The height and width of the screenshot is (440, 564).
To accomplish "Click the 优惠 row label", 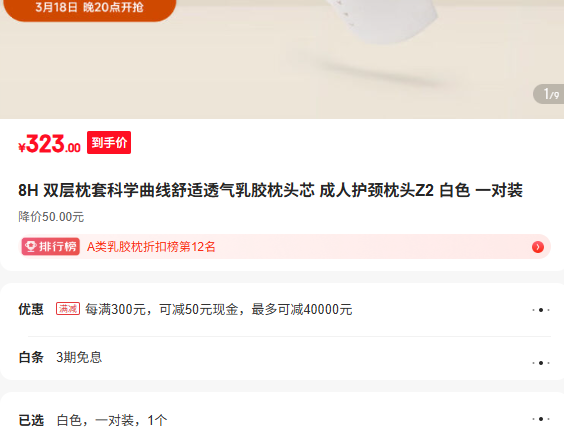I will 31,309.
